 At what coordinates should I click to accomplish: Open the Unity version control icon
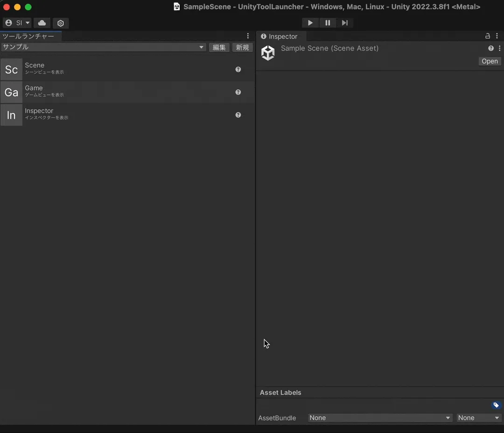coord(60,23)
